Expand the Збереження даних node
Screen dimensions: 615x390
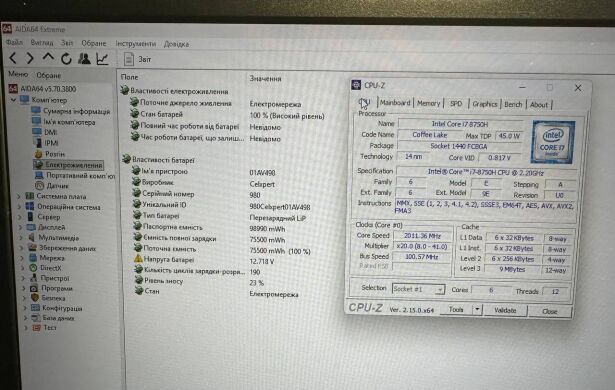tap(22, 248)
